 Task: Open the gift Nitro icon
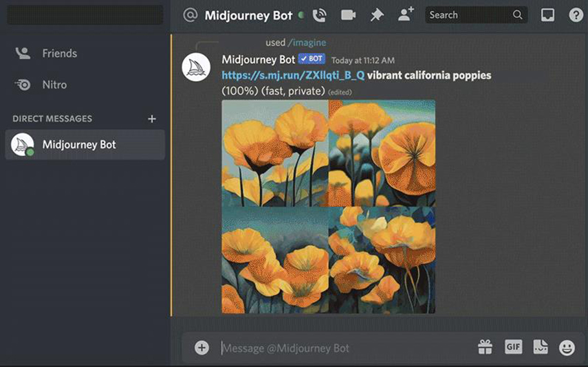[485, 347]
